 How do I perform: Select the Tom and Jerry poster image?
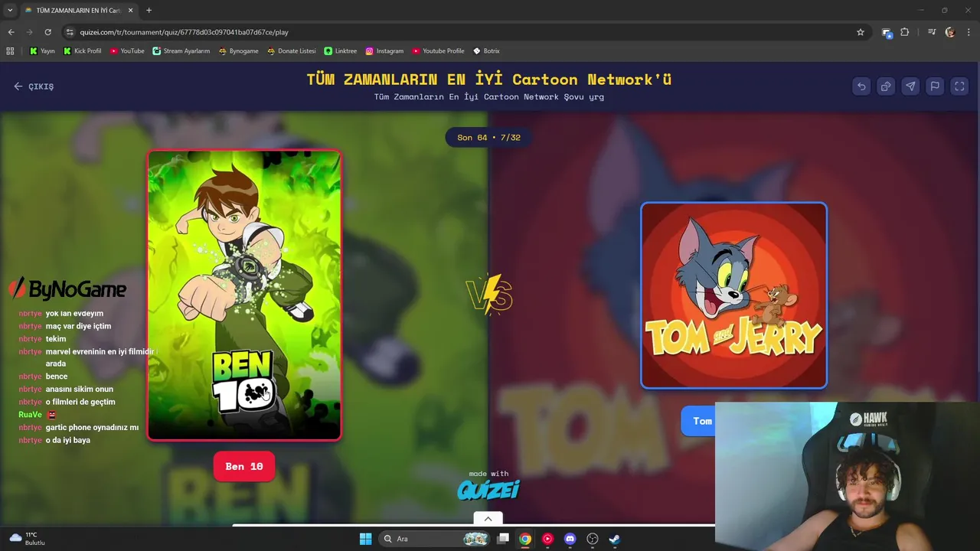(734, 295)
